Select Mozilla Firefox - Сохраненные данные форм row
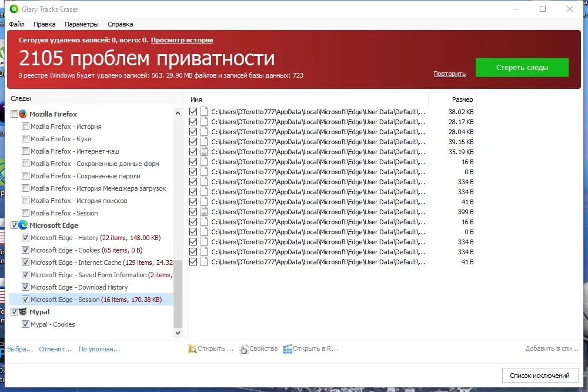588x392 pixels. point(95,164)
